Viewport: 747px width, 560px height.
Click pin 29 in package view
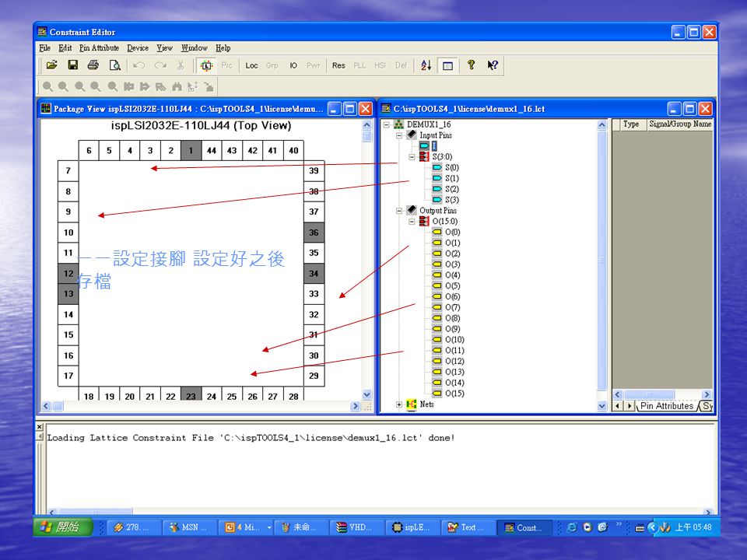pos(314,376)
